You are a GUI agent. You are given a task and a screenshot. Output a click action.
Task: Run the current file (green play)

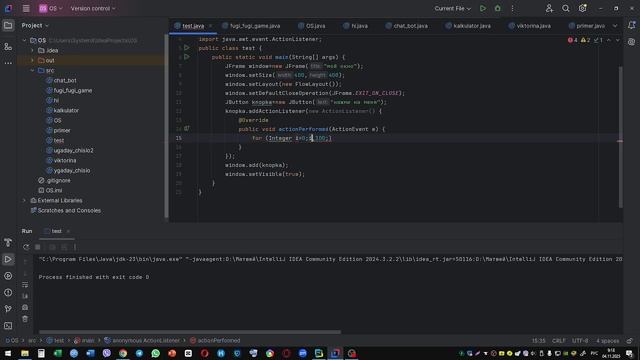(x=483, y=8)
